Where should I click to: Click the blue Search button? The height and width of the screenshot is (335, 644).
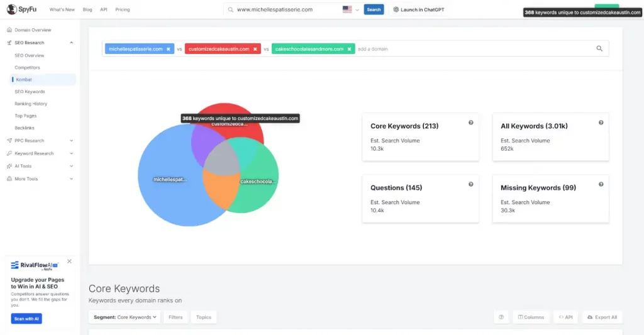point(374,9)
